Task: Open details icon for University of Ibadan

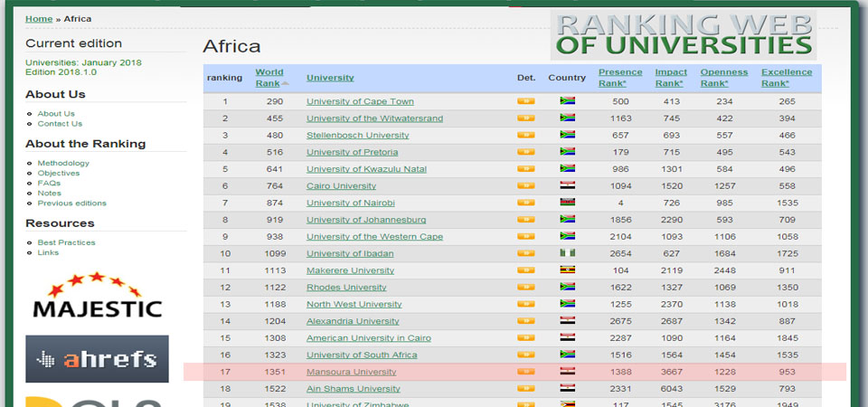Action: point(526,253)
